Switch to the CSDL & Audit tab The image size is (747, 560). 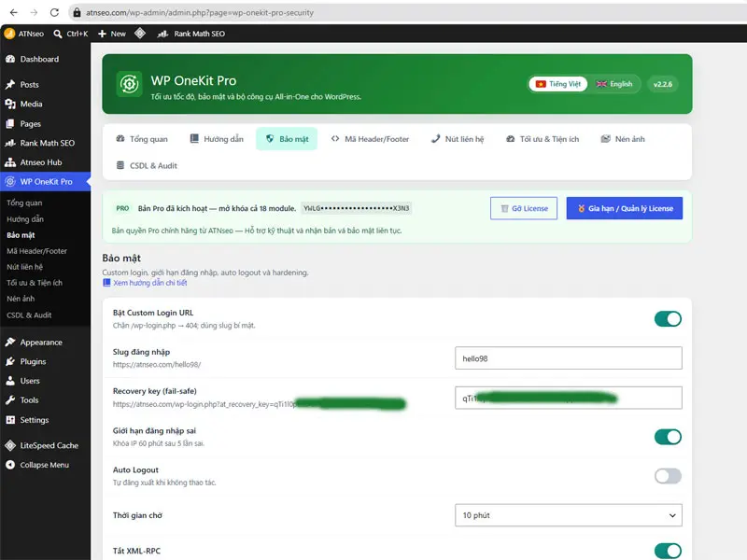(147, 166)
